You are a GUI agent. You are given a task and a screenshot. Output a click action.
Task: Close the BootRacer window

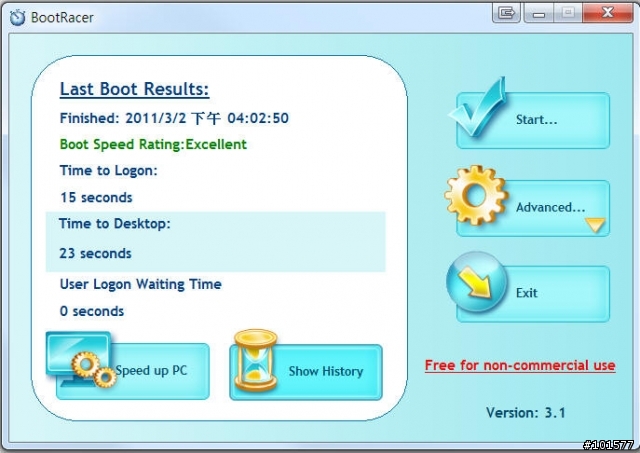(x=608, y=13)
